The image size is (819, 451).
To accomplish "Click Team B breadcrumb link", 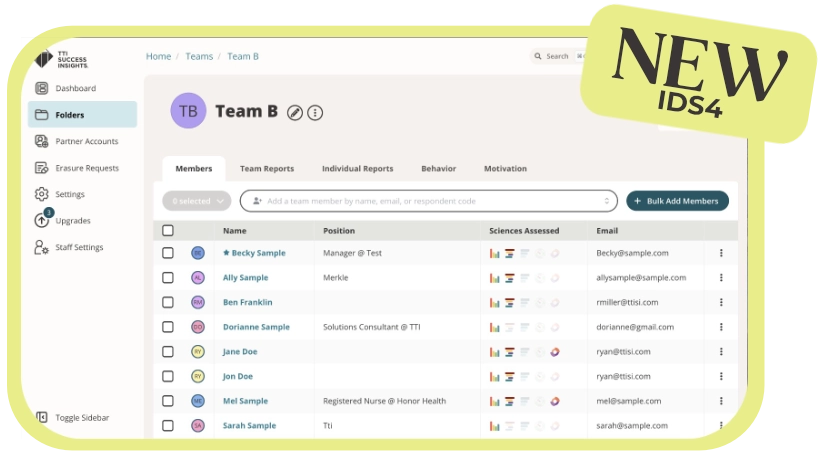I will click(243, 56).
